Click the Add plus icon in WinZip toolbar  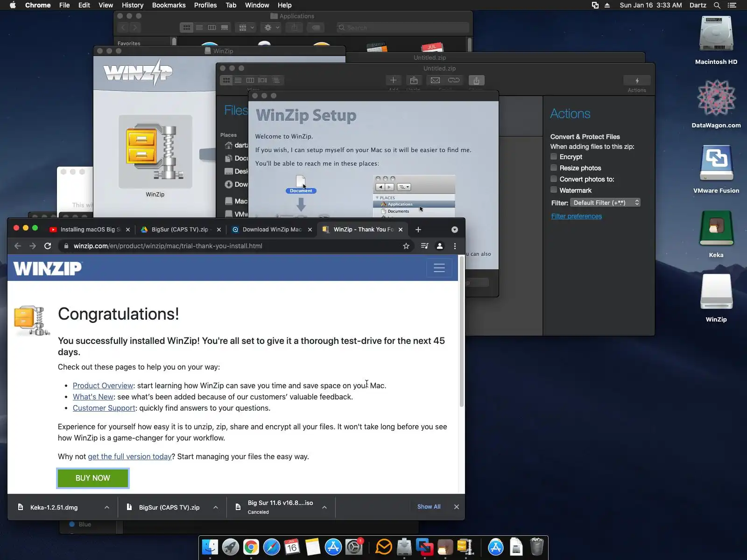(393, 80)
